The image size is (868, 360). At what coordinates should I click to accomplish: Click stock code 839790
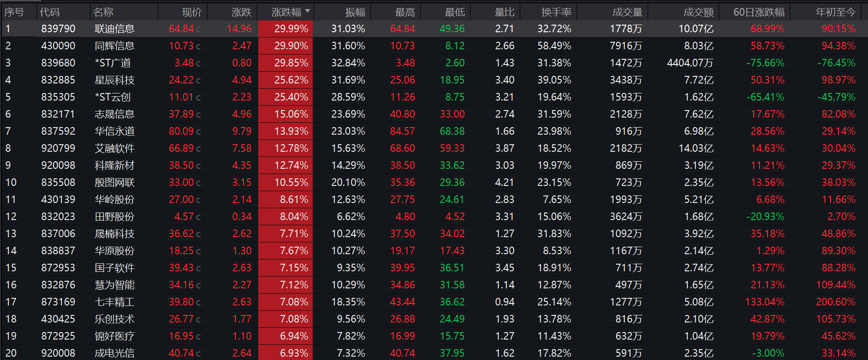(x=58, y=29)
